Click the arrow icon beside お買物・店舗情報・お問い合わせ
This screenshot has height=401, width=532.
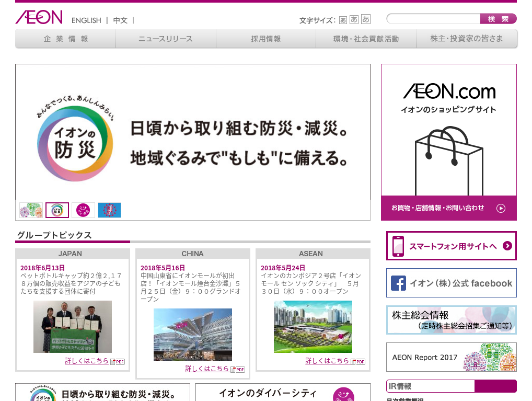coord(501,208)
